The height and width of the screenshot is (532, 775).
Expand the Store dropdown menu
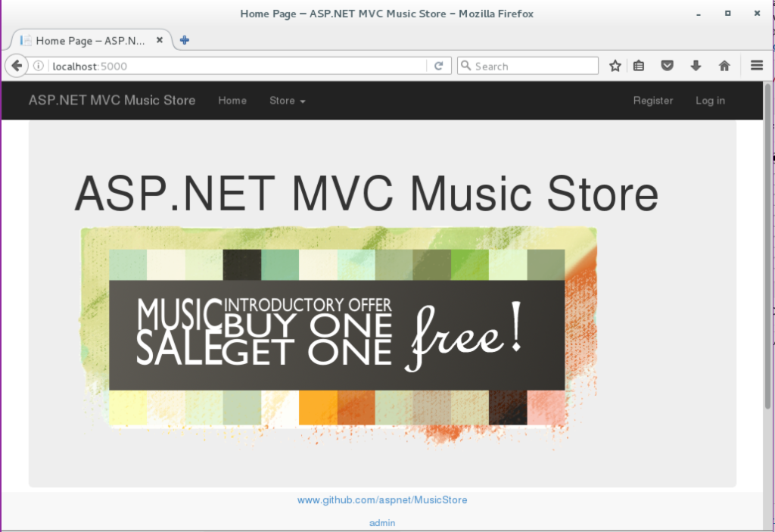(x=287, y=101)
